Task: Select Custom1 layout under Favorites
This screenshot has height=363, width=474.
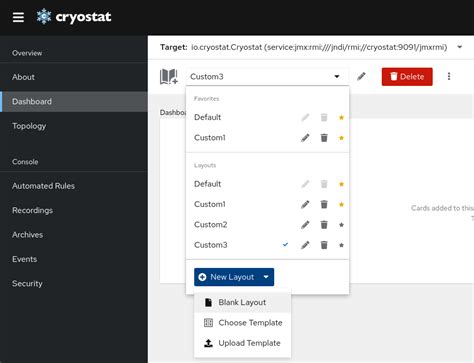Action: 210,138
